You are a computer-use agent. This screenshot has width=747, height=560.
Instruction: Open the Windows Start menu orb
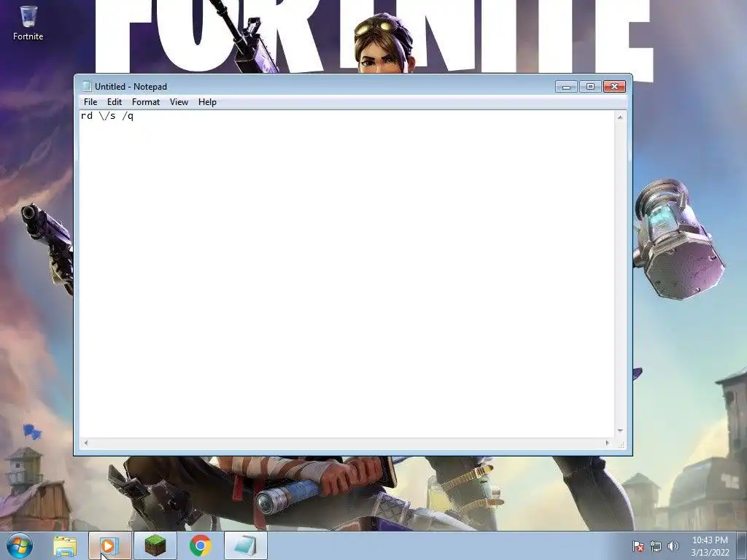click(x=20, y=545)
